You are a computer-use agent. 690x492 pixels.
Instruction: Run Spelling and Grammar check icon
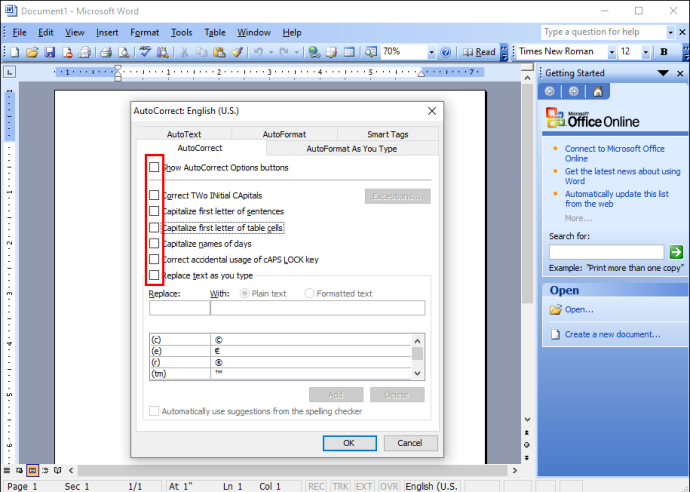145,52
